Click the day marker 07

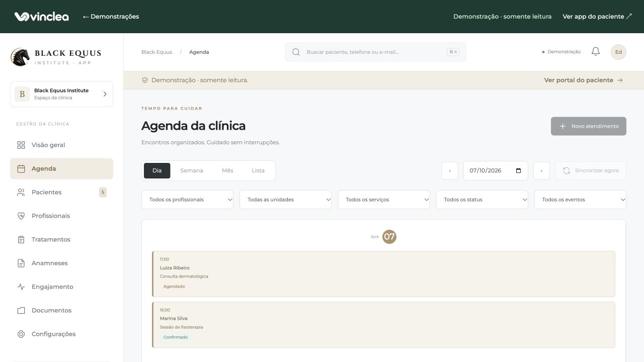(389, 237)
